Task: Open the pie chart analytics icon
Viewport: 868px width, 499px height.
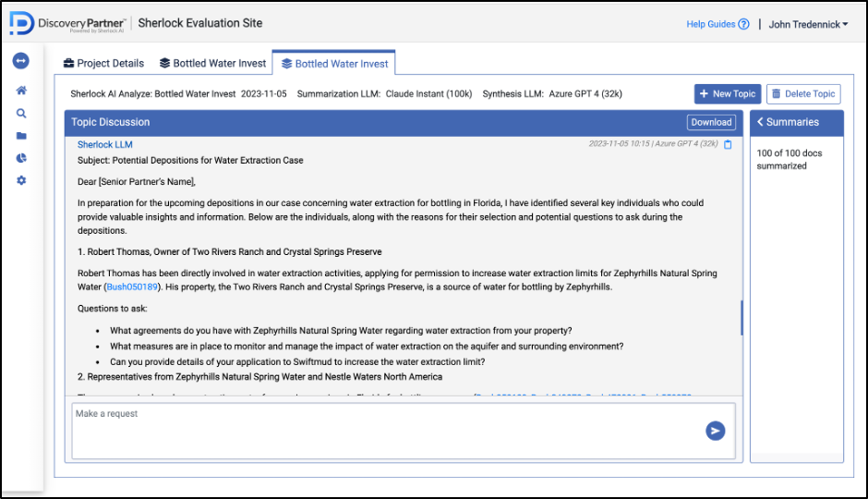Action: tap(21, 158)
